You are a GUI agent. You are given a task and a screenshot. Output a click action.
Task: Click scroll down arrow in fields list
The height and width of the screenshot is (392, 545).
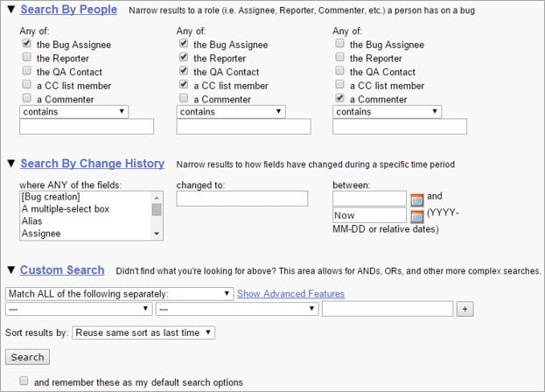[x=157, y=234]
